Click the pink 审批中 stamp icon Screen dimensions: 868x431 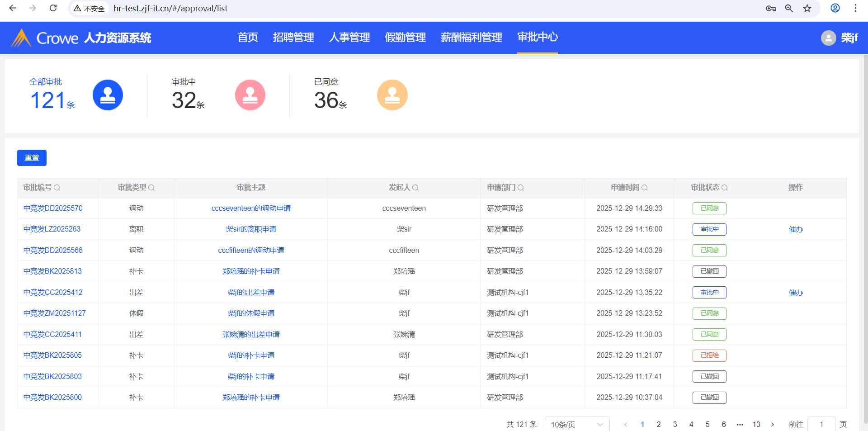pos(250,95)
